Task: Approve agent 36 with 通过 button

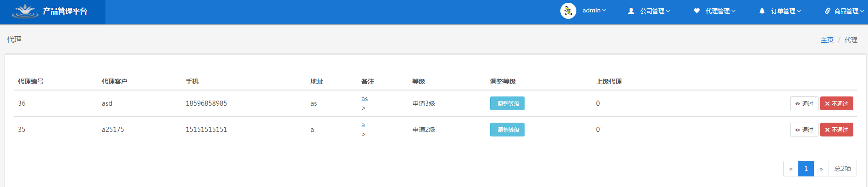Action: point(804,103)
